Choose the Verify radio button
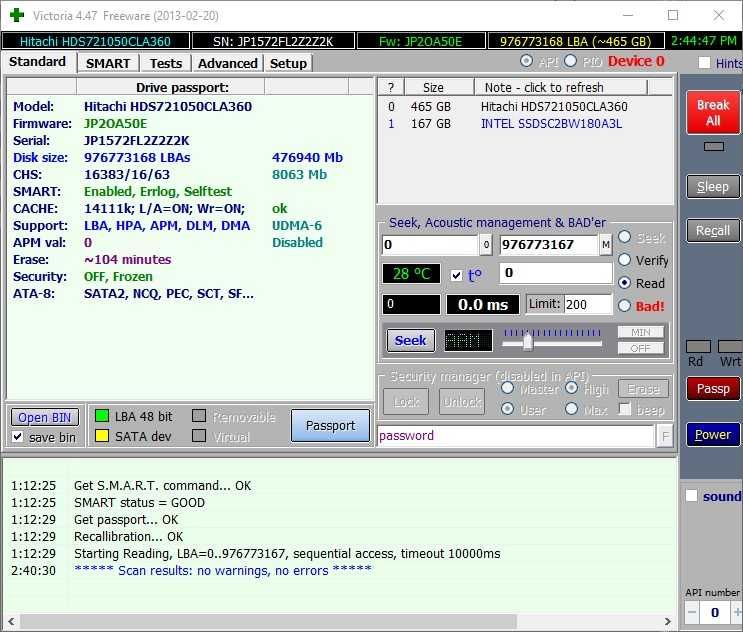The image size is (743, 632). pos(625,260)
